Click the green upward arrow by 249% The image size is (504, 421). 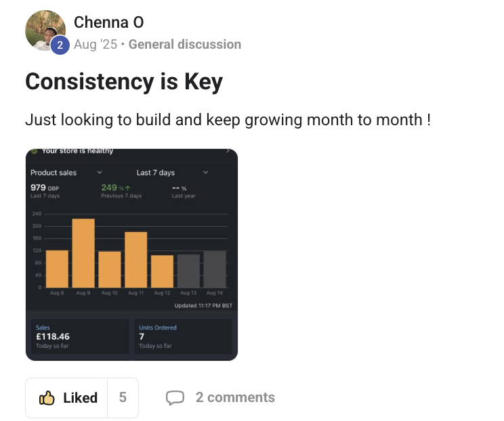(127, 188)
